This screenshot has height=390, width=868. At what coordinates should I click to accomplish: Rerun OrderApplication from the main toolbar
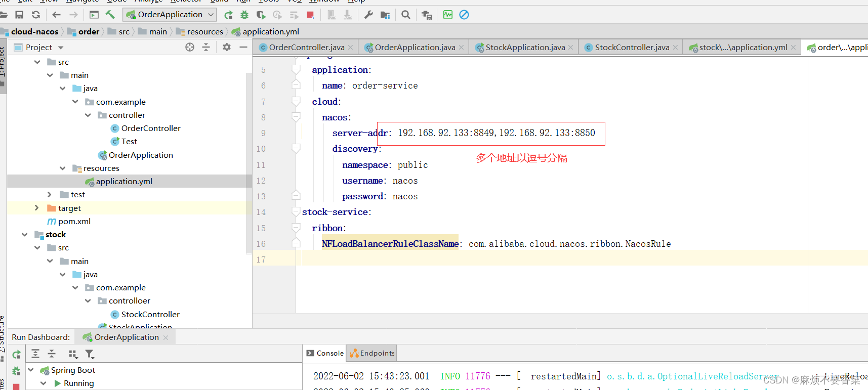pyautogui.click(x=228, y=15)
